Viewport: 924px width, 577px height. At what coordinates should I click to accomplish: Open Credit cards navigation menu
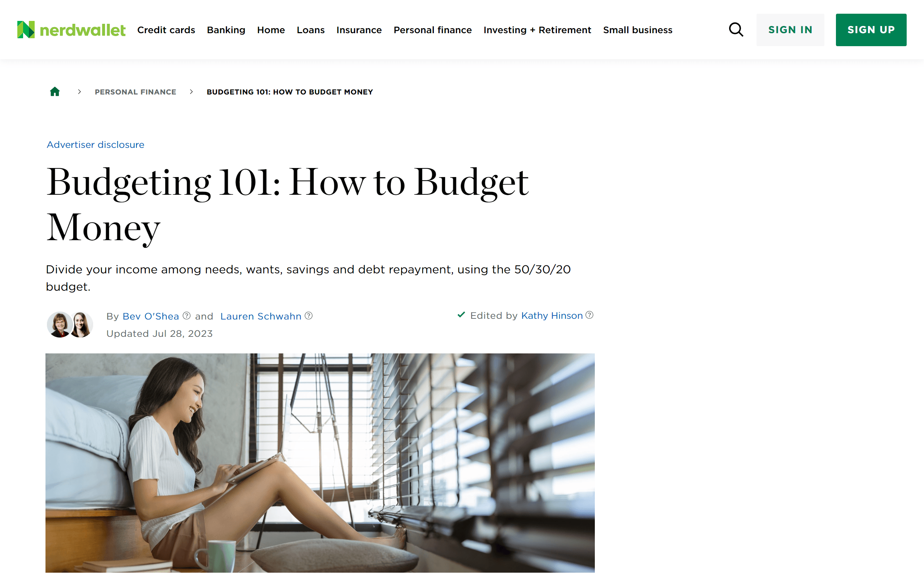(x=166, y=30)
